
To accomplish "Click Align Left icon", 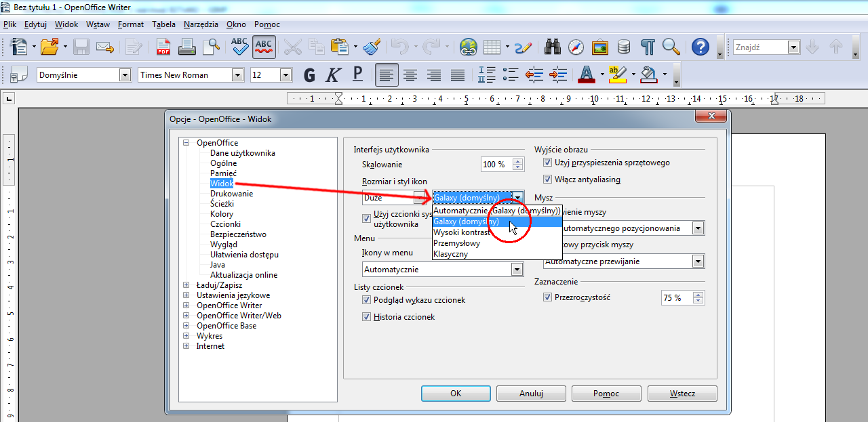I will tap(387, 75).
